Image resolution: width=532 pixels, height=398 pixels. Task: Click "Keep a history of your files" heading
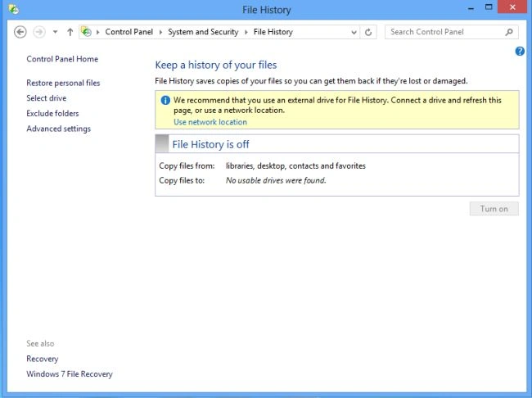[x=216, y=65]
